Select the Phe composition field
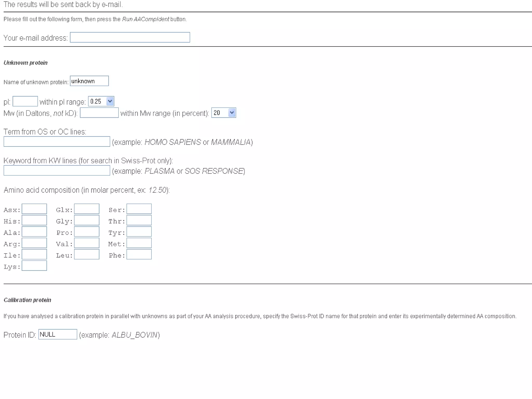The height and width of the screenshot is (399, 532). click(139, 255)
